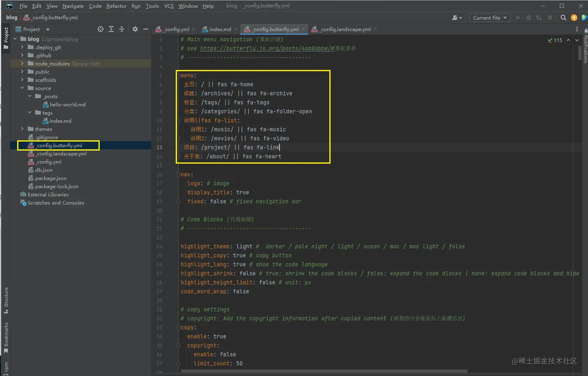Open the butterfly.js.org link on line 2
This screenshot has height=376, width=588.
coord(267,48)
